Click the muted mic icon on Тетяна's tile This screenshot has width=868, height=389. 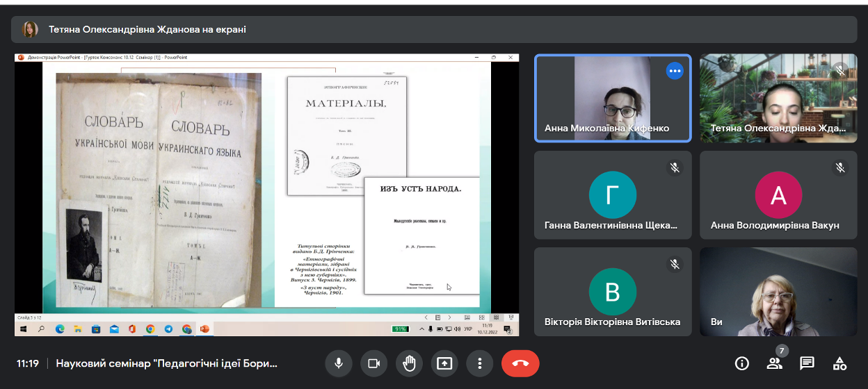(840, 71)
